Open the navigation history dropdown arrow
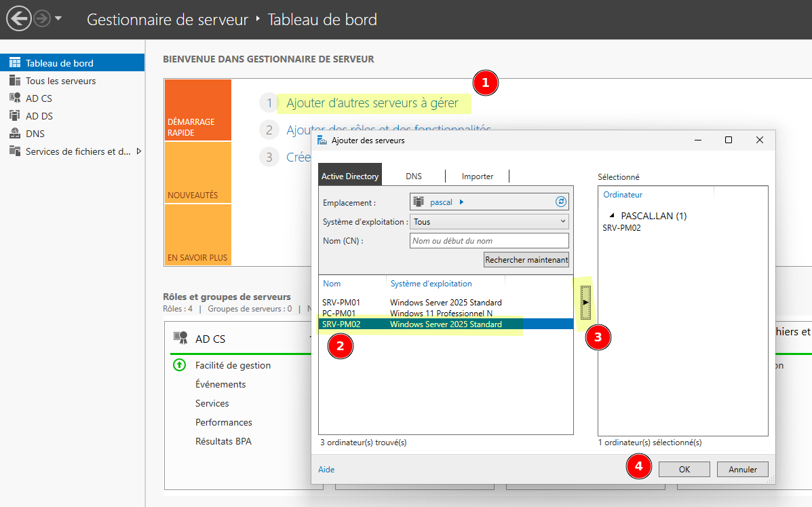The image size is (812, 507). click(x=58, y=19)
